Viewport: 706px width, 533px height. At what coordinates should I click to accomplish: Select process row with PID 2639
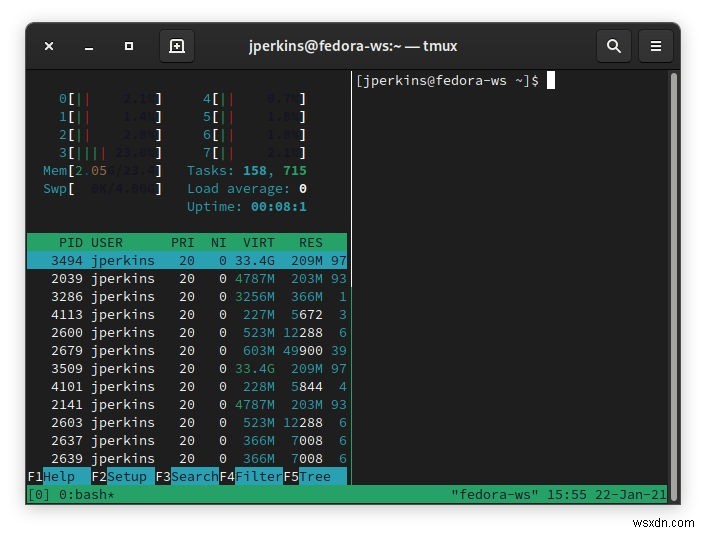point(187,459)
